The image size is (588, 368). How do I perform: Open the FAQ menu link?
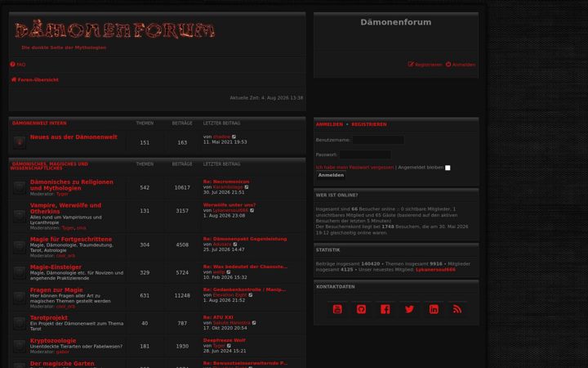[18, 65]
